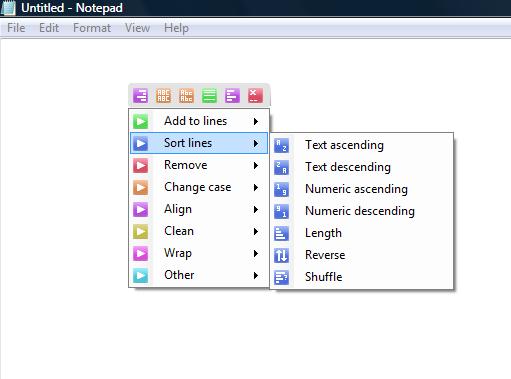
Task: Open the Change case menu entry
Action: [199, 187]
